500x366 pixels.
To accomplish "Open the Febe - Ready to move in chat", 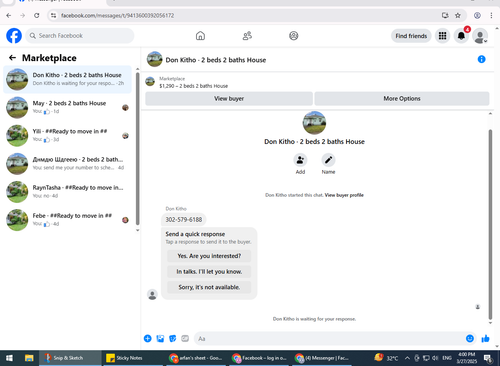I will pyautogui.click(x=67, y=220).
